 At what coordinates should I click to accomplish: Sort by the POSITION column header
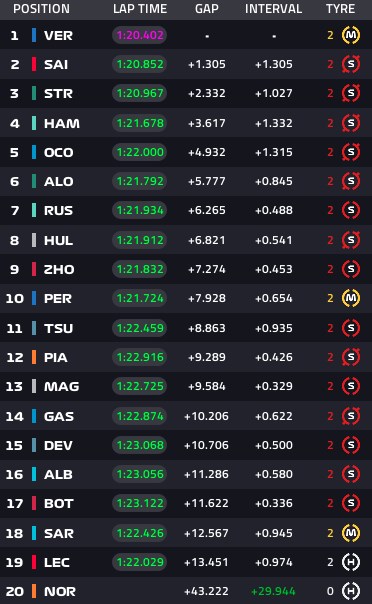click(42, 9)
